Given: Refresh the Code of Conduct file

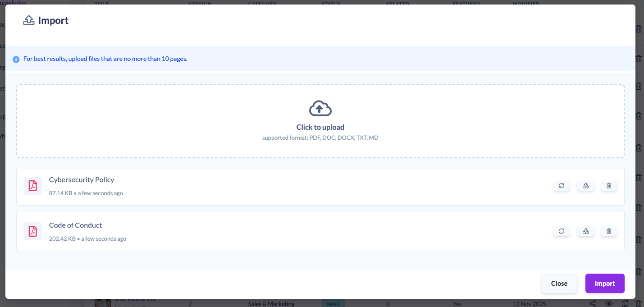Looking at the screenshot, I should [x=561, y=231].
